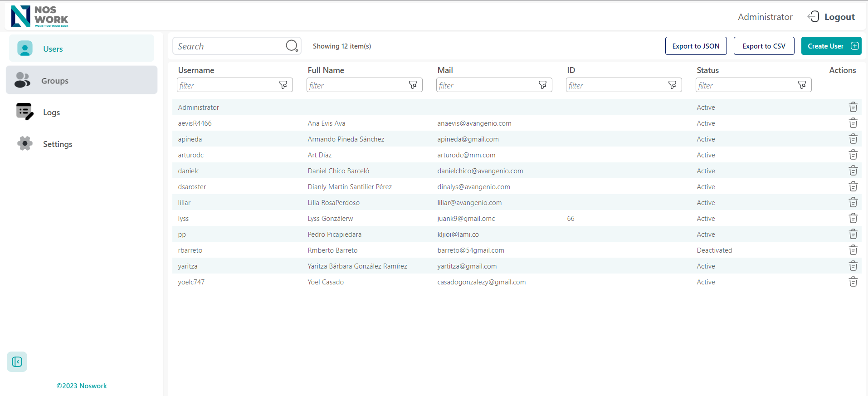Click the Administrator account name in header

point(765,17)
